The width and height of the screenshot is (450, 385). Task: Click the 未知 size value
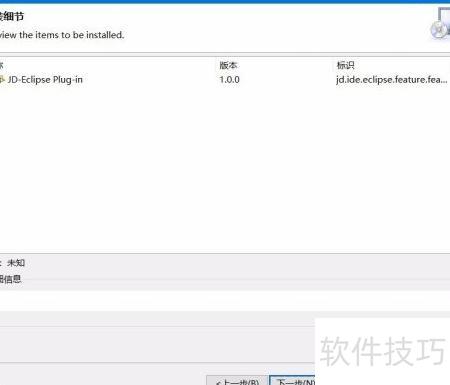coord(16,263)
